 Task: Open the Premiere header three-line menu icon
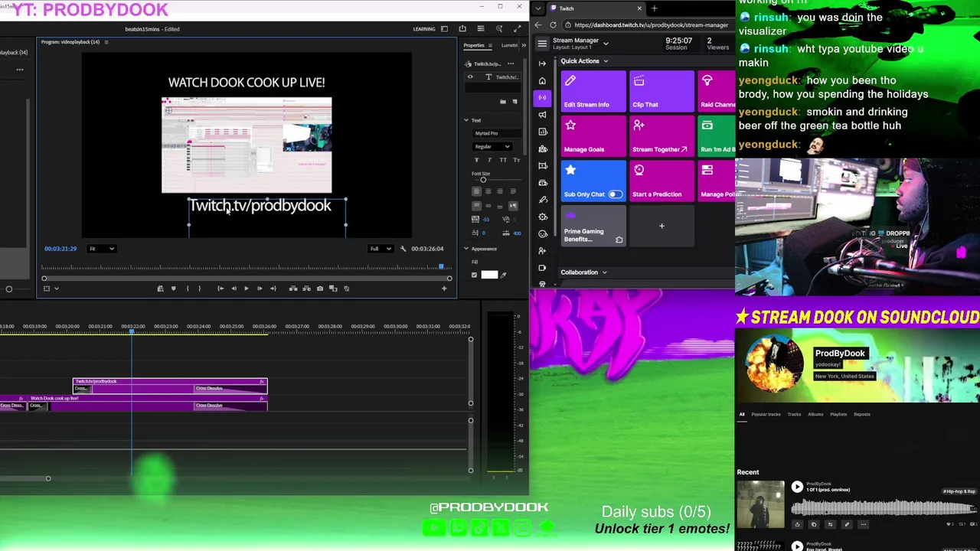[481, 29]
